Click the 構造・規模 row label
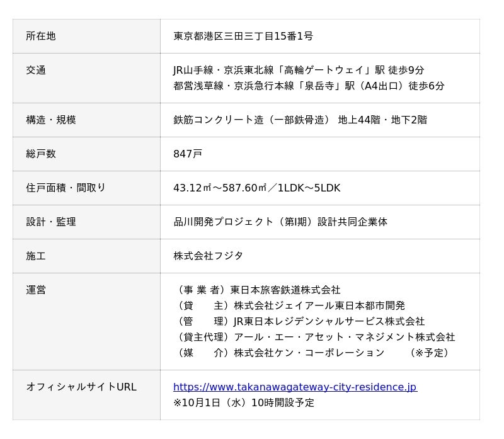Screen dimensions: 504x439 (51, 120)
